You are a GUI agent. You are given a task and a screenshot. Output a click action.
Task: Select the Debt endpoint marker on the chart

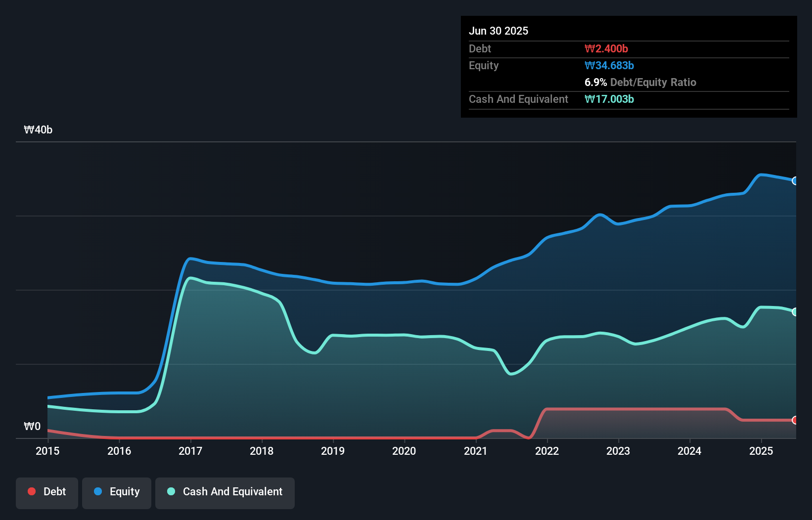[x=795, y=420]
